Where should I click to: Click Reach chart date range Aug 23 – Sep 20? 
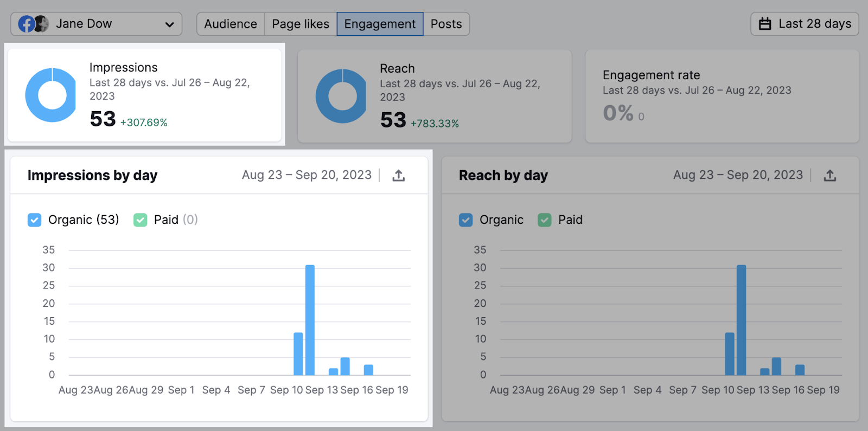(x=738, y=175)
